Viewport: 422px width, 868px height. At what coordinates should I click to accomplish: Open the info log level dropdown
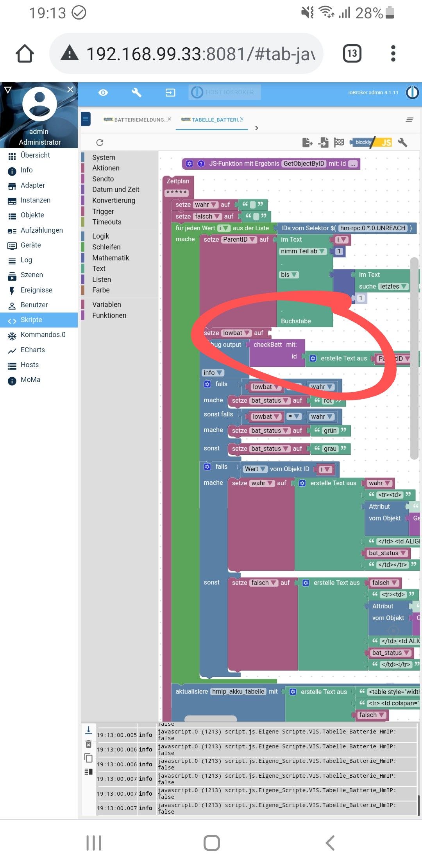(x=213, y=373)
